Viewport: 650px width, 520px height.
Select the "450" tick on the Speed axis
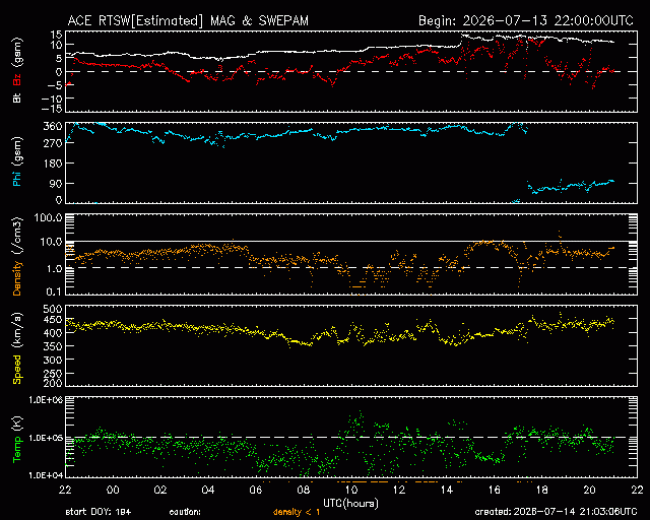click(x=53, y=320)
